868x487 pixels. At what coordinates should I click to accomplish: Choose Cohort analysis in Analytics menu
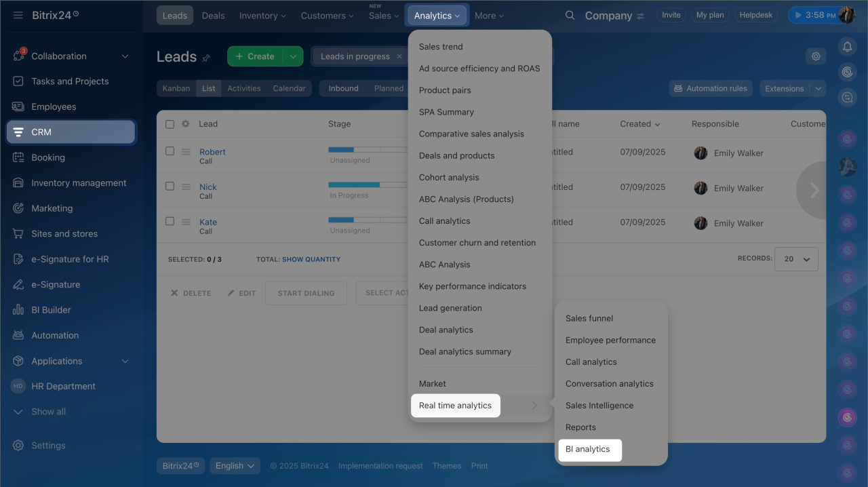pyautogui.click(x=448, y=178)
